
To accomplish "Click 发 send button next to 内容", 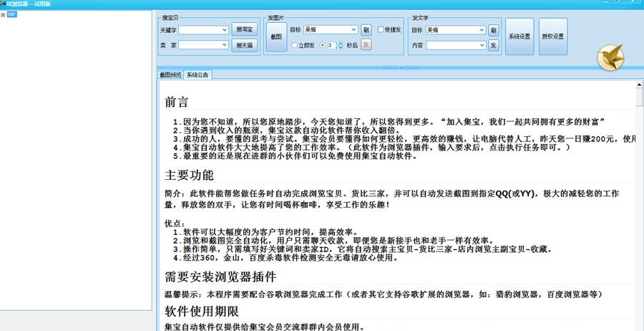I will click(x=493, y=45).
